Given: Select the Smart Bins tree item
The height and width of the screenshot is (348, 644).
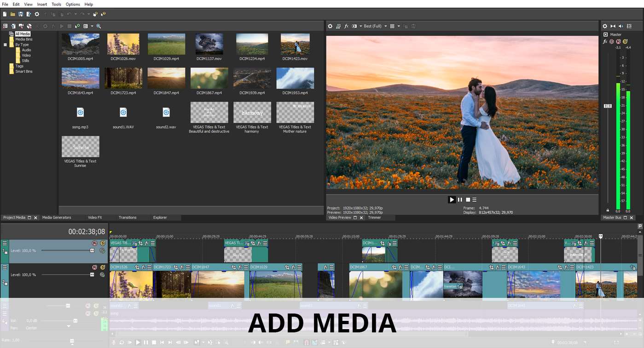Looking at the screenshot, I should (24, 71).
